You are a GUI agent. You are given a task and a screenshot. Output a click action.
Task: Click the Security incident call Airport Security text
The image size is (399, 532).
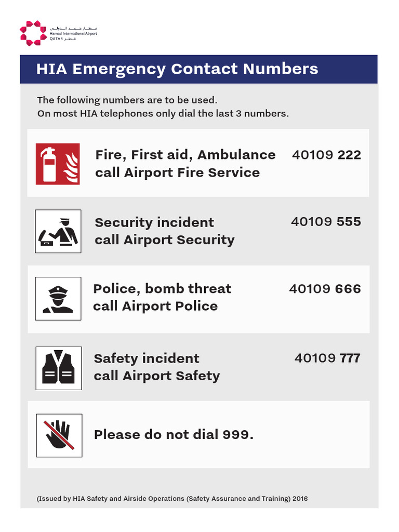(x=165, y=231)
